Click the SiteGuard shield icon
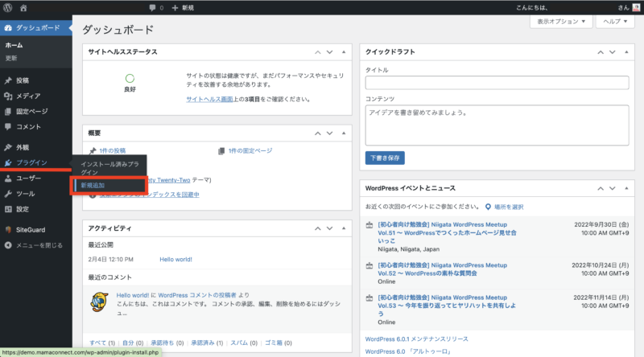Screen dimensions: 644x357 click(x=8, y=230)
